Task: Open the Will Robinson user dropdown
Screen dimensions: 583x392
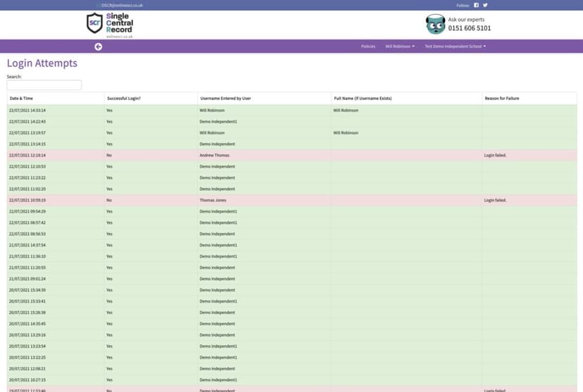Action: 399,46
